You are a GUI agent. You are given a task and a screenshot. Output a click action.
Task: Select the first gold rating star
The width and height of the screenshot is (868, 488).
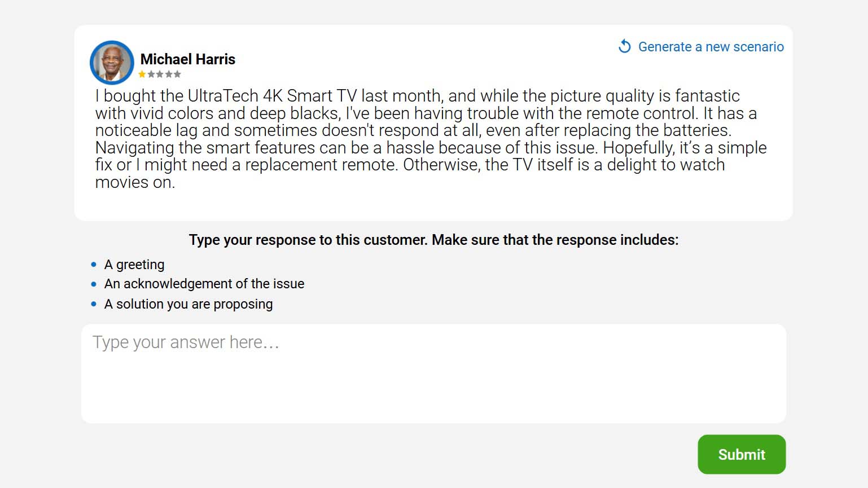pyautogui.click(x=142, y=74)
